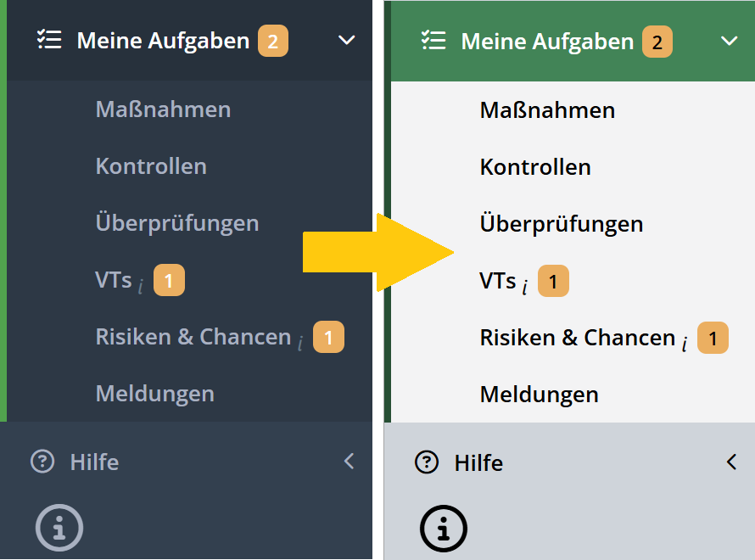755x560 pixels.
Task: Click the VTs badge showing 1, light sidebar
Action: [553, 281]
